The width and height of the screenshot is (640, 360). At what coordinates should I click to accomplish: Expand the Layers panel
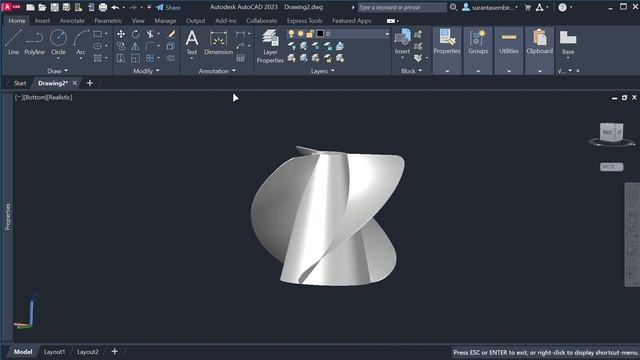322,71
